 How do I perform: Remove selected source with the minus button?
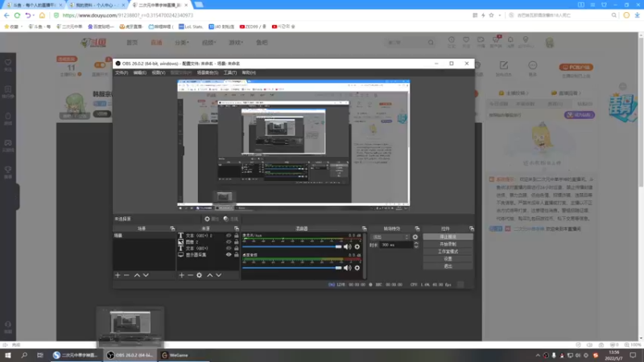(190, 275)
